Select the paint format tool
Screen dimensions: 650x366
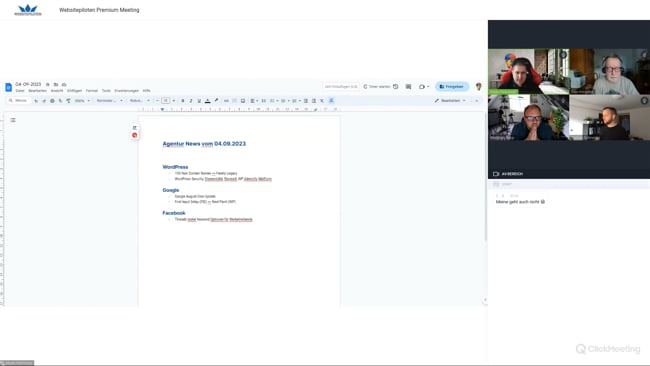click(x=68, y=101)
